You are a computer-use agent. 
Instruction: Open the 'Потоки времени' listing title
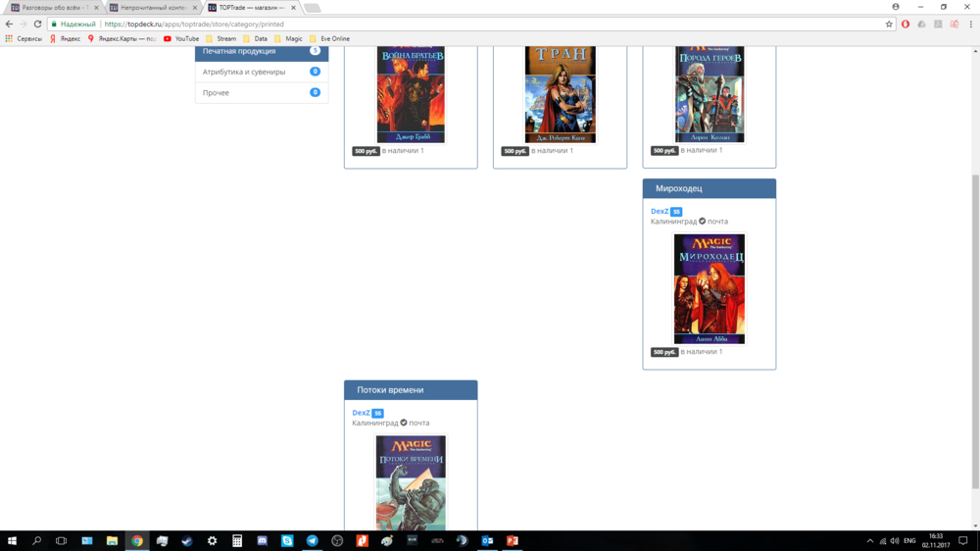[x=390, y=390]
